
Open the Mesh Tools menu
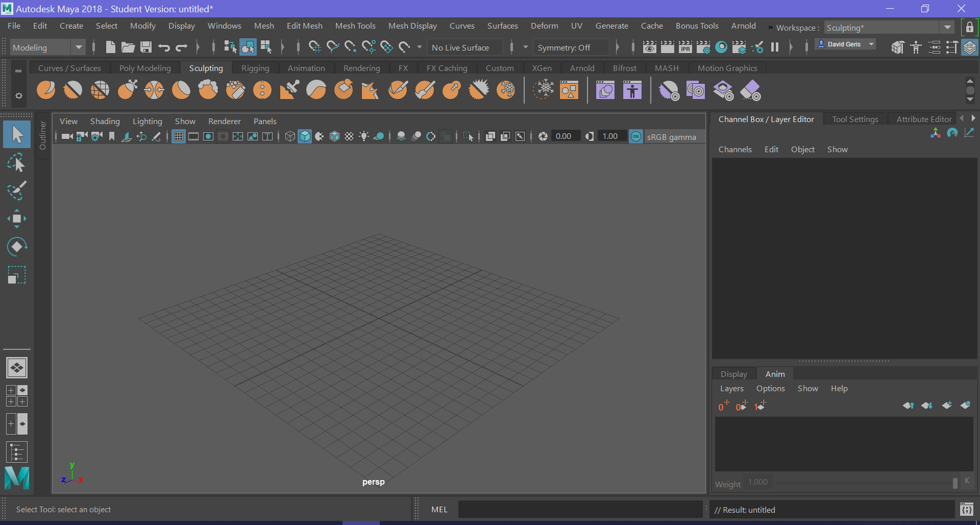point(355,26)
